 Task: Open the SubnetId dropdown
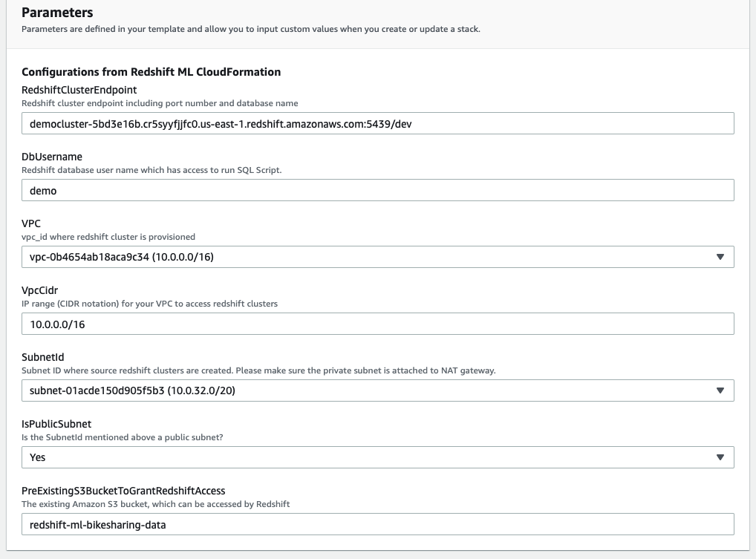click(377, 390)
